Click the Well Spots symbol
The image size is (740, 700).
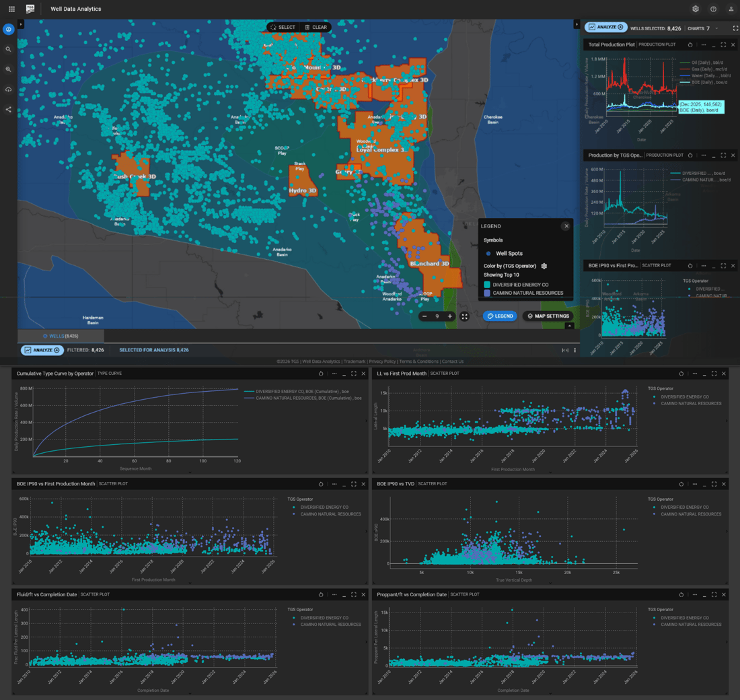[488, 254]
